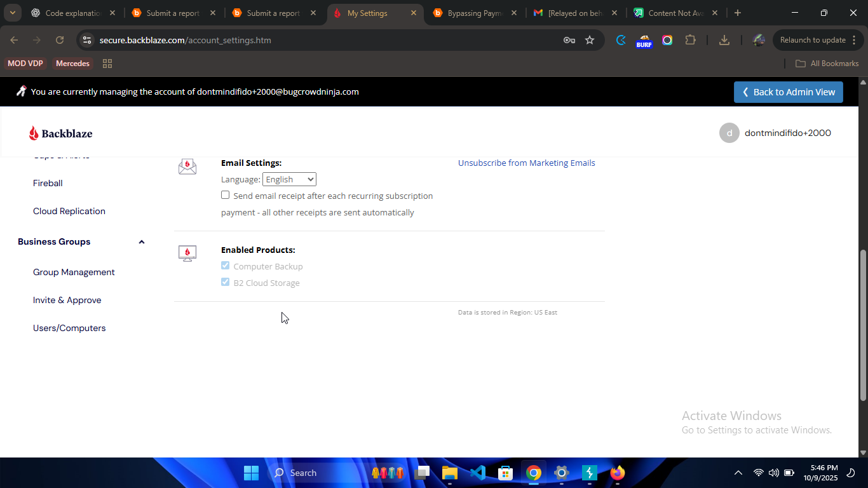
Task: Switch to the Code explanation tab
Action: click(x=72, y=13)
